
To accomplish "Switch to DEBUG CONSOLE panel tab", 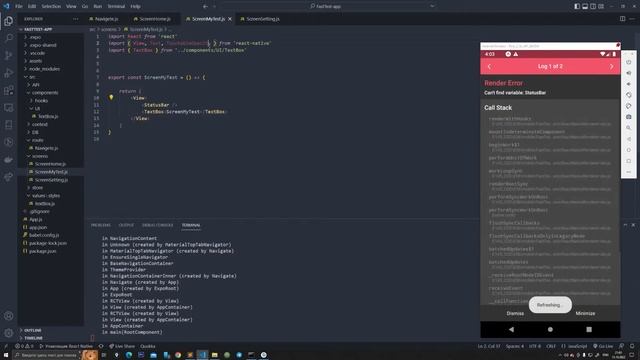I will 158,225.
